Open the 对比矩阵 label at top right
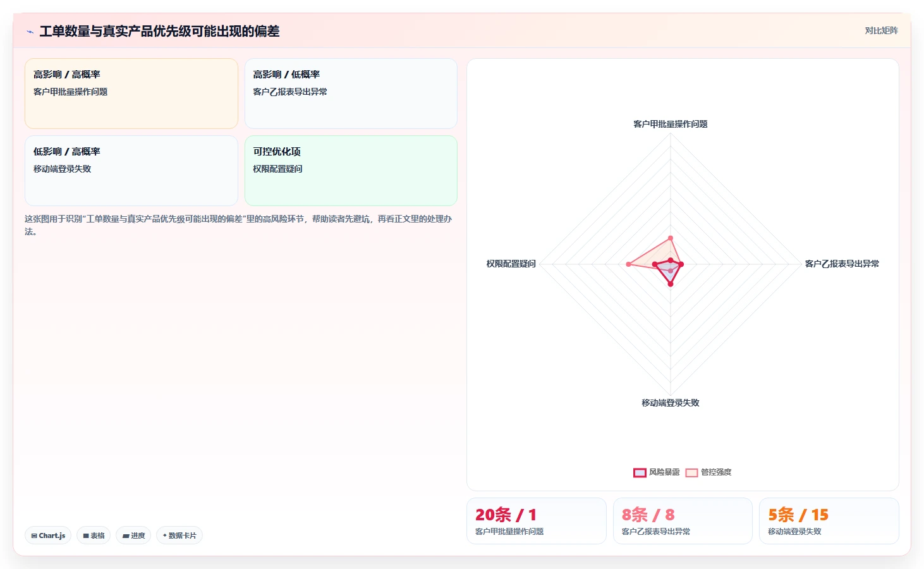The image size is (924, 569). (881, 30)
